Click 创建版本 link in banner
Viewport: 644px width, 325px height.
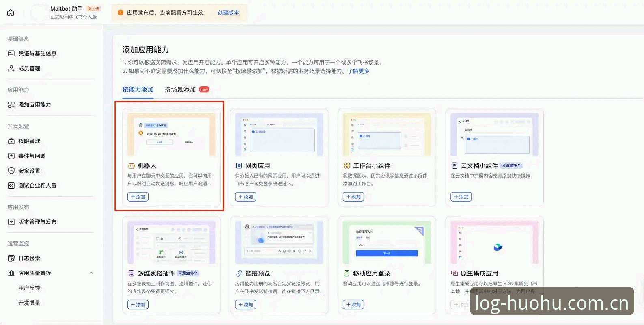pos(228,13)
